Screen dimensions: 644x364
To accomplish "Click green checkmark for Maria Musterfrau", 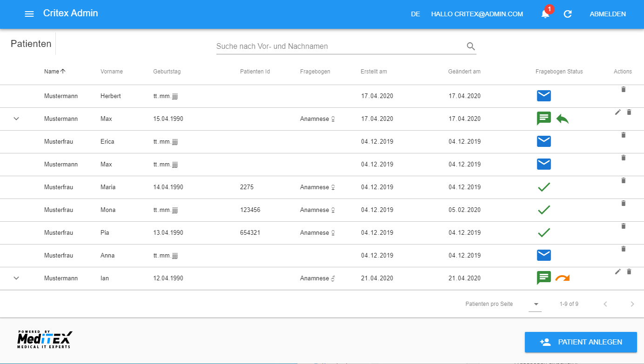I will 544,187.
